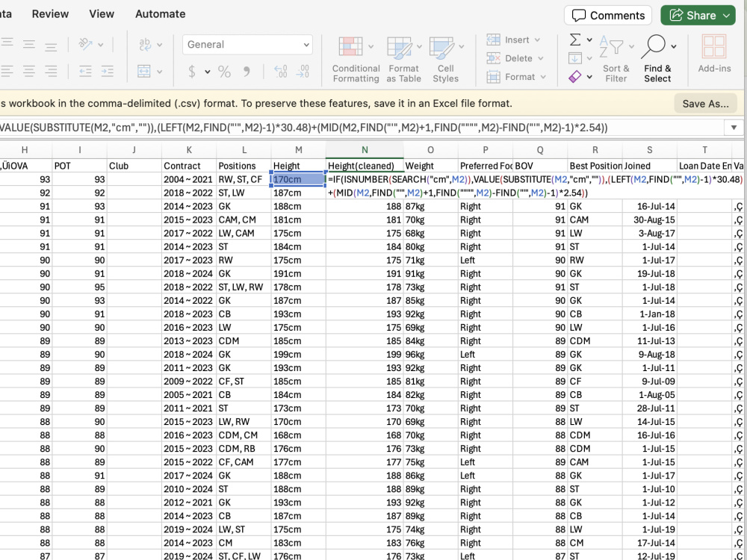This screenshot has height=560, width=747.
Task: Open the Automate tab
Action: pyautogui.click(x=161, y=13)
